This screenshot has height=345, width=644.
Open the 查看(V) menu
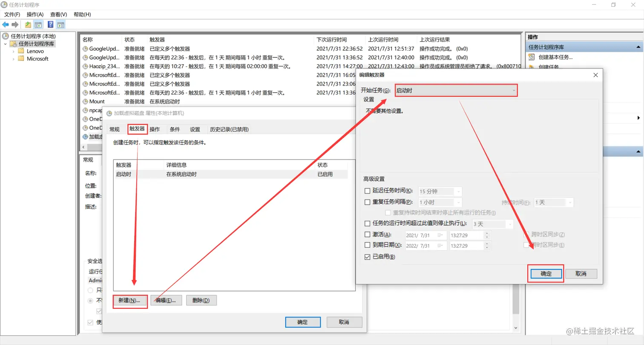point(59,14)
